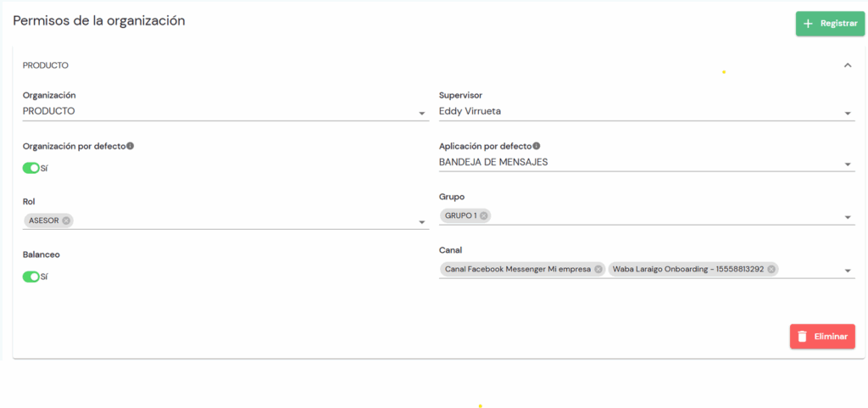Collapse the PRODUCTO panel with chevron
868x408 pixels.
(x=847, y=65)
